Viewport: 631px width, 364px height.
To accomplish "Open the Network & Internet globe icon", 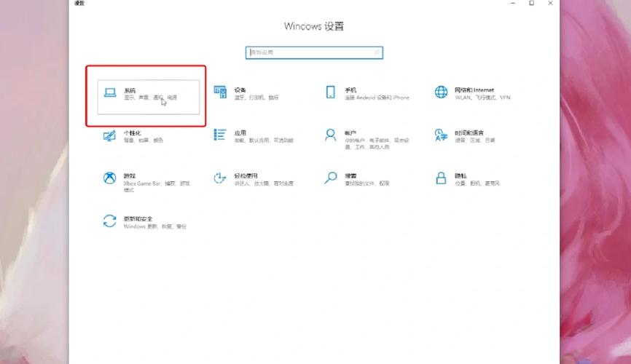I will coord(441,92).
